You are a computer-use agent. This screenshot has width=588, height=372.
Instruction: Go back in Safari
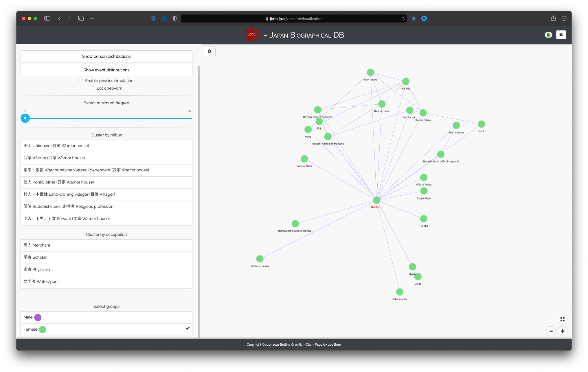pos(59,18)
